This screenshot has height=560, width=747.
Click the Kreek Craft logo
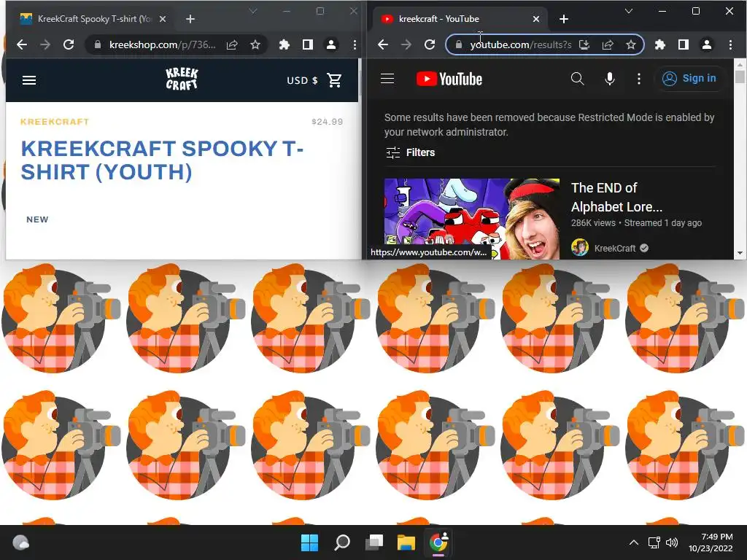(182, 79)
